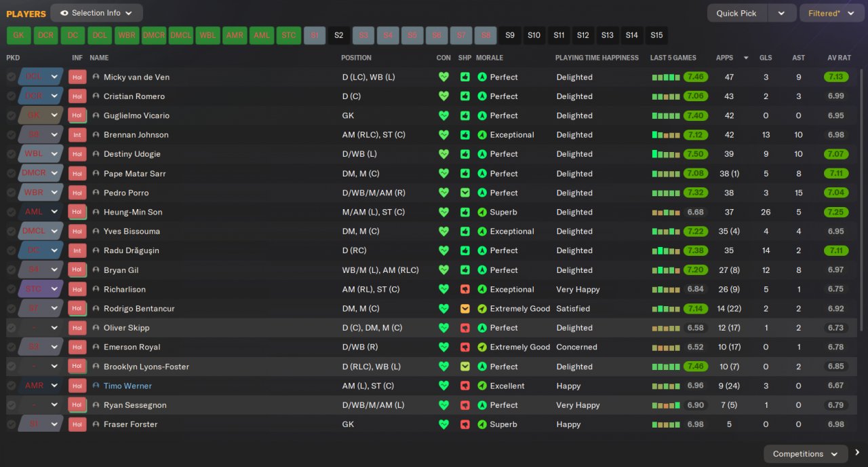The image size is (868, 467).
Task: Click Brooklyn Lyons-Foster's yellow sharpness icon
Action: click(465, 367)
